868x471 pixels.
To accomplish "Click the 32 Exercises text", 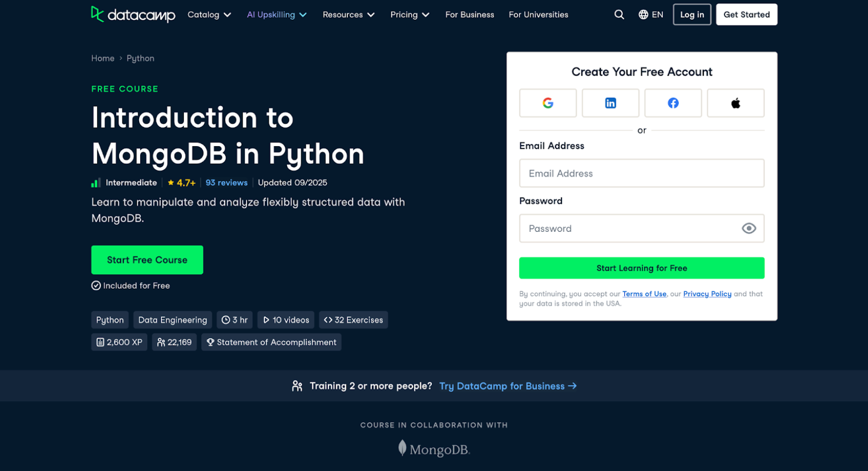I will (x=359, y=320).
